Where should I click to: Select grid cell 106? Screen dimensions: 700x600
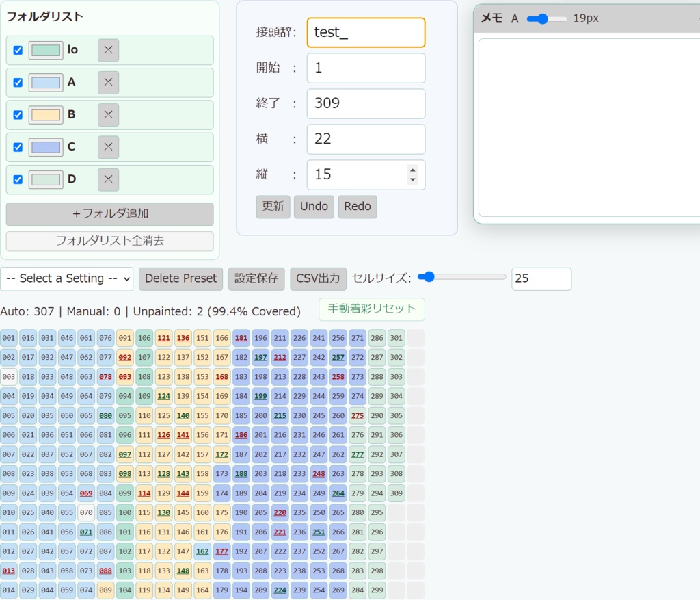[144, 338]
